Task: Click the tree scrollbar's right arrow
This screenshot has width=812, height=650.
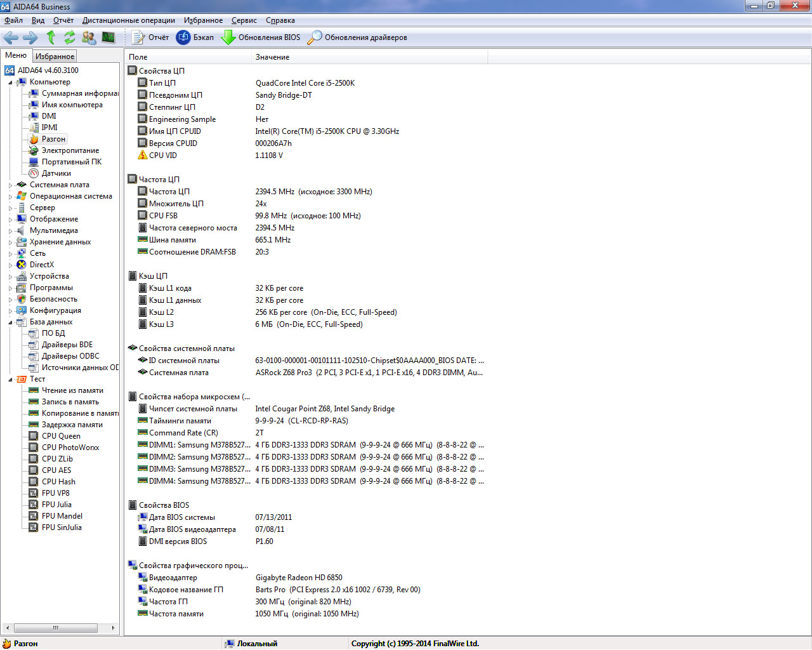Action: pyautogui.click(x=113, y=628)
